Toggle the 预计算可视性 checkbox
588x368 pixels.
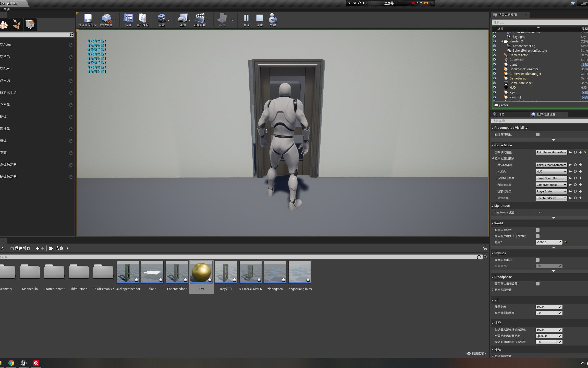pyautogui.click(x=538, y=134)
